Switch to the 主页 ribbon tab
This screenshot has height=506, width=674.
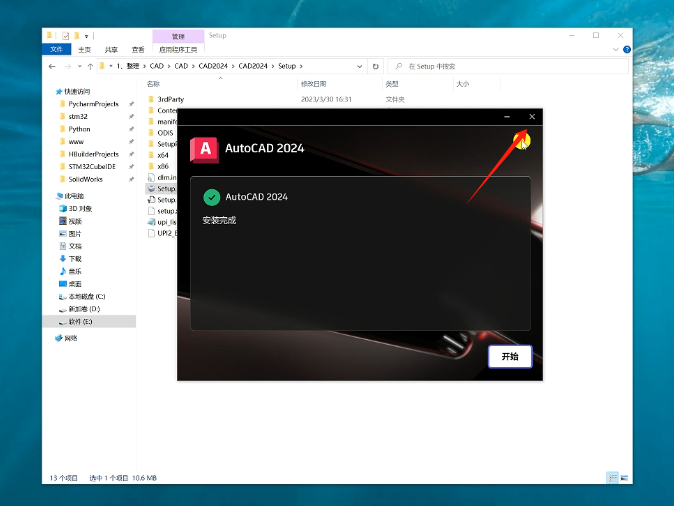pos(85,49)
